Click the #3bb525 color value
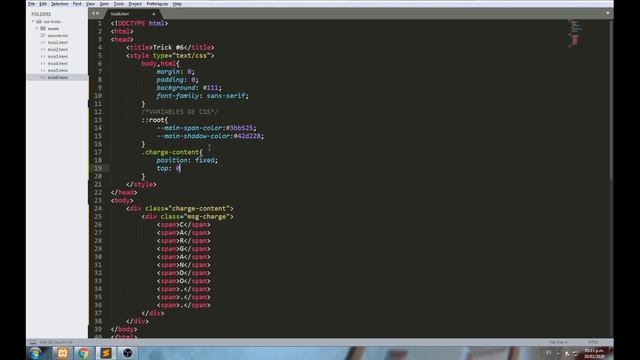Screen dimensions: 640x360 tap(241, 128)
